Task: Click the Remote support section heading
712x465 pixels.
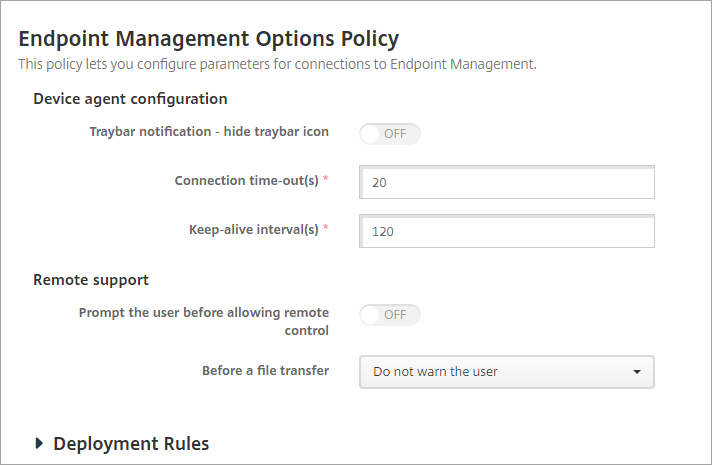Action: coord(91,280)
